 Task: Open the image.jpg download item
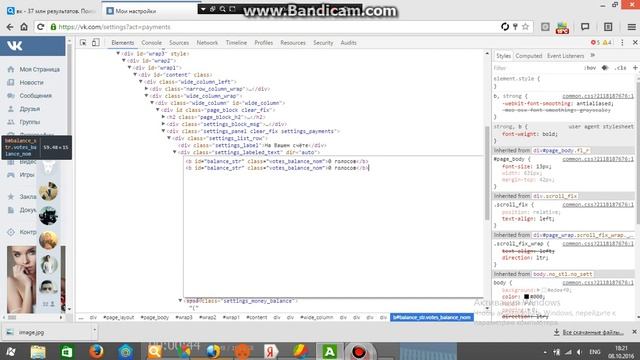pos(31,332)
